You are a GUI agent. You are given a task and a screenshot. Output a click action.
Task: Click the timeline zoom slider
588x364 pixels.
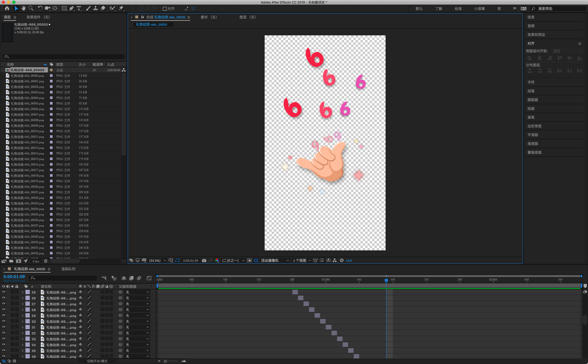[165, 361]
